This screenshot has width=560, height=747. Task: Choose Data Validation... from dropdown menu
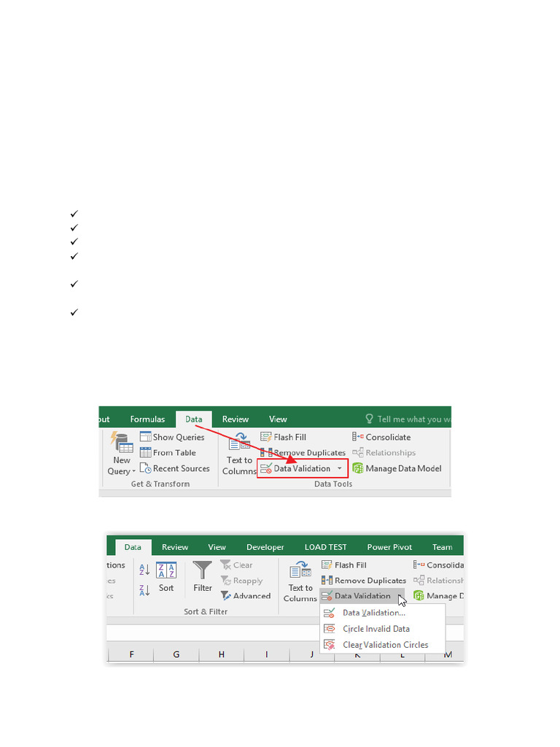point(383,613)
